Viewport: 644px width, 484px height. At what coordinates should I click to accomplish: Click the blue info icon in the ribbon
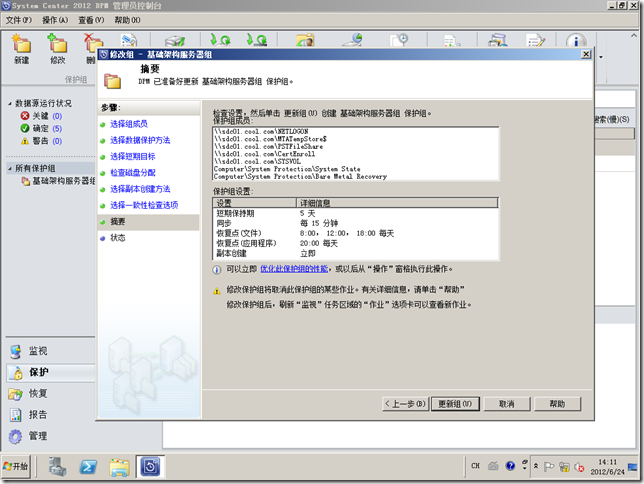[575, 41]
